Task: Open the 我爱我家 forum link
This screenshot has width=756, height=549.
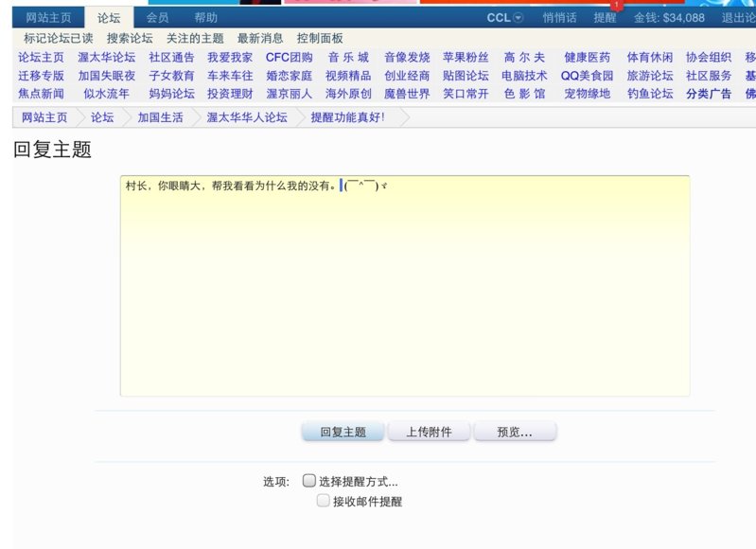Action: click(x=230, y=58)
